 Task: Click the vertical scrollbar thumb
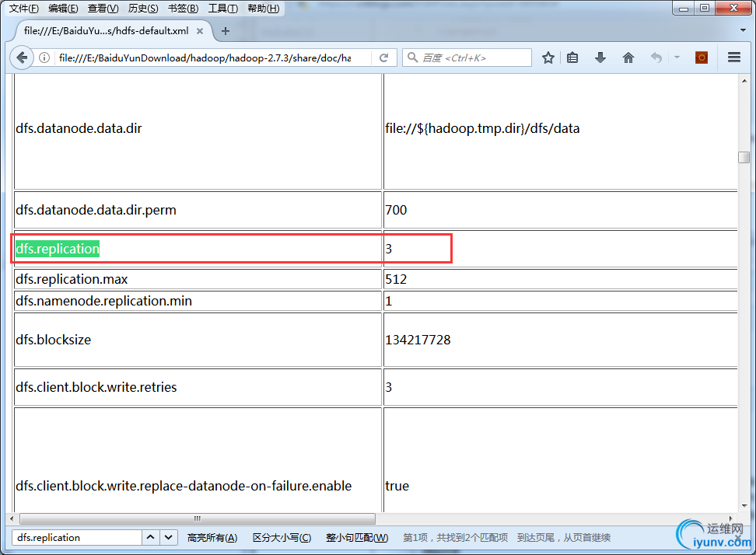[x=744, y=158]
